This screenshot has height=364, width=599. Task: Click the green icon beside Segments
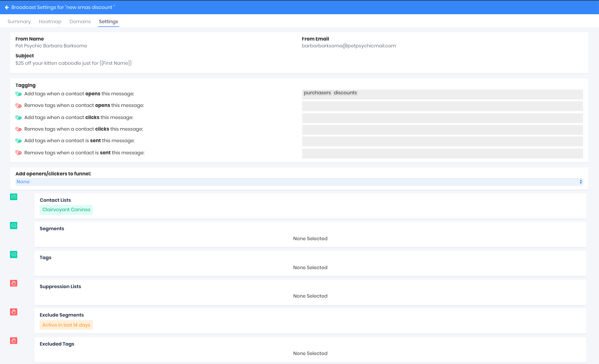click(14, 225)
